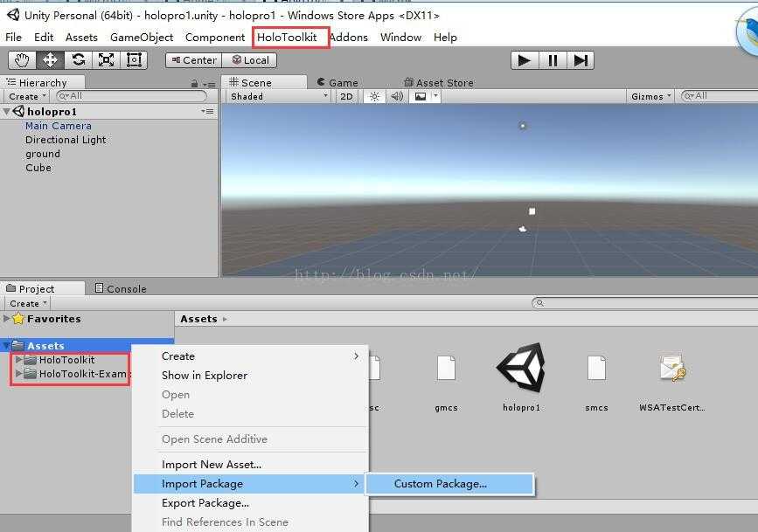
Task: Select the Hierarchy tab
Action: [43, 83]
